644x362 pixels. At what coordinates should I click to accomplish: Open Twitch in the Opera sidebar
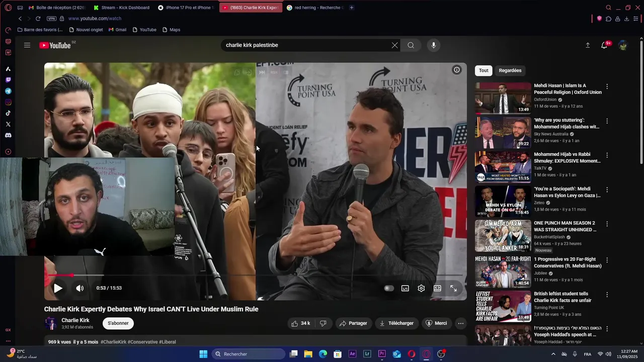pos(8,80)
